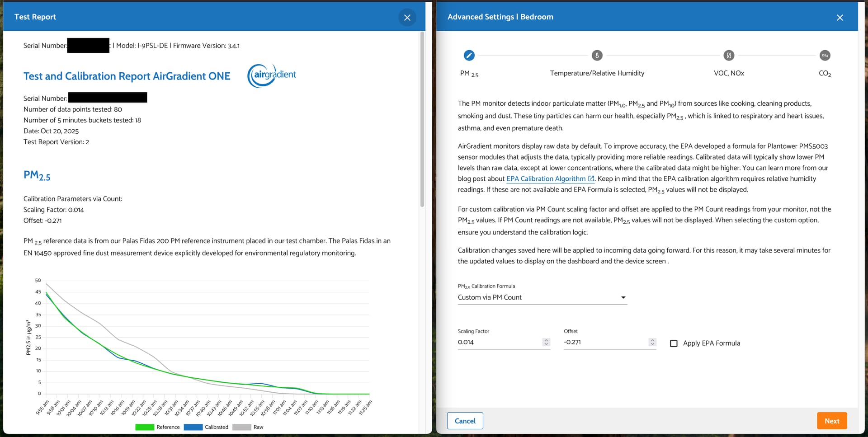Open the EPA Calibration Algorithm link
This screenshot has height=437, width=868.
point(546,179)
